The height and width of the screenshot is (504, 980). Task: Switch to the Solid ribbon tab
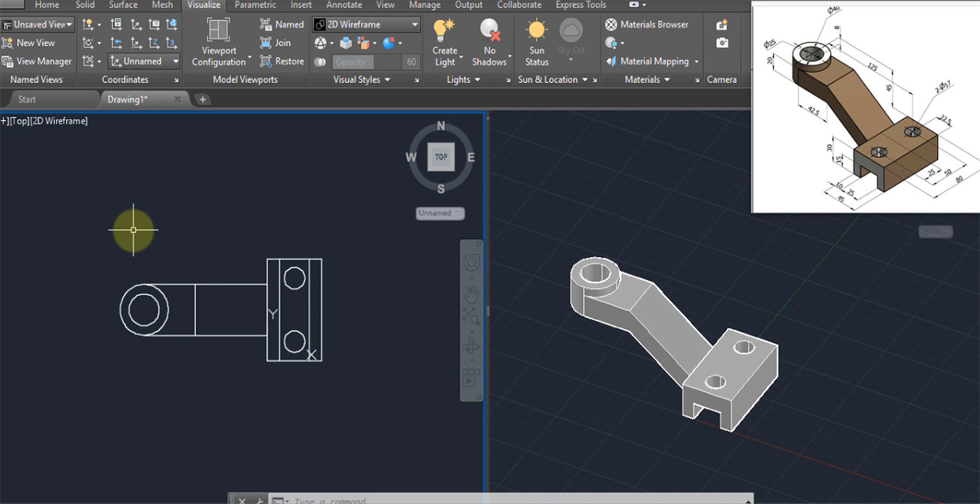coord(85,5)
